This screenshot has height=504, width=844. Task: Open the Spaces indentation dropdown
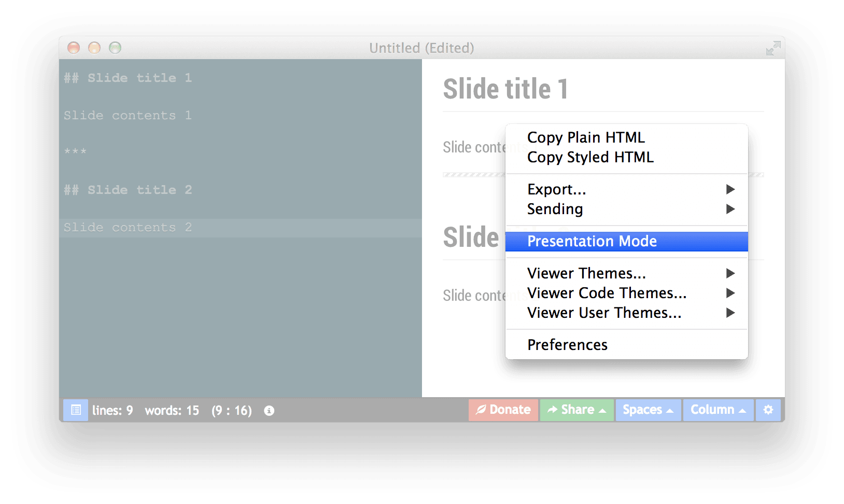click(x=648, y=410)
